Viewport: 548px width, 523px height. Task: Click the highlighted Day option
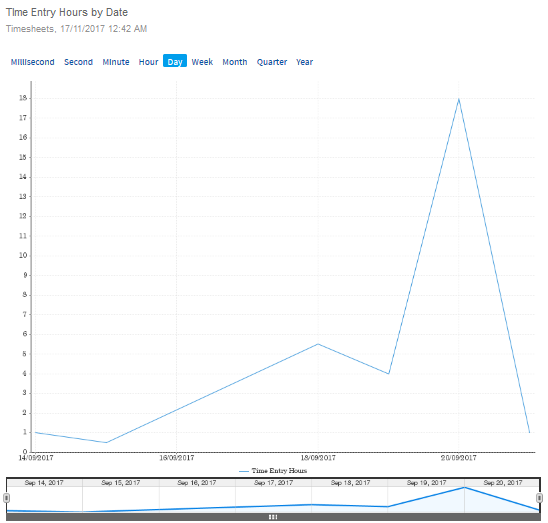click(175, 61)
